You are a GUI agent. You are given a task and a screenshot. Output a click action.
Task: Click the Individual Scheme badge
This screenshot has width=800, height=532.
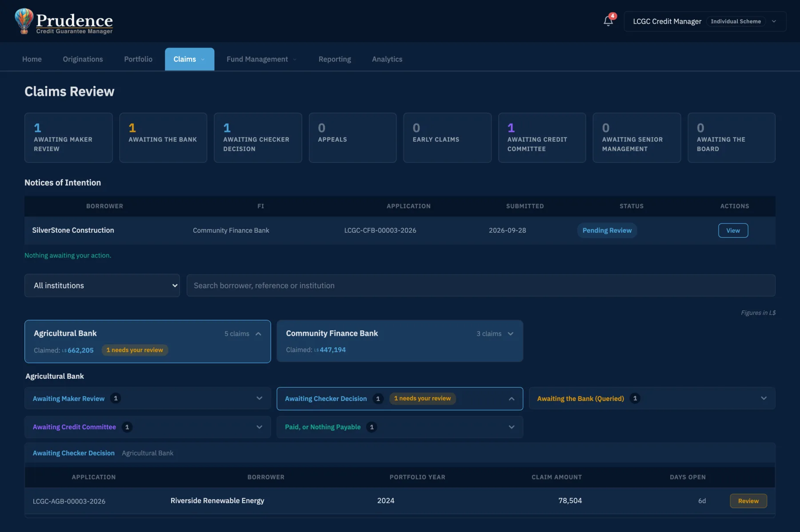tap(736, 21)
